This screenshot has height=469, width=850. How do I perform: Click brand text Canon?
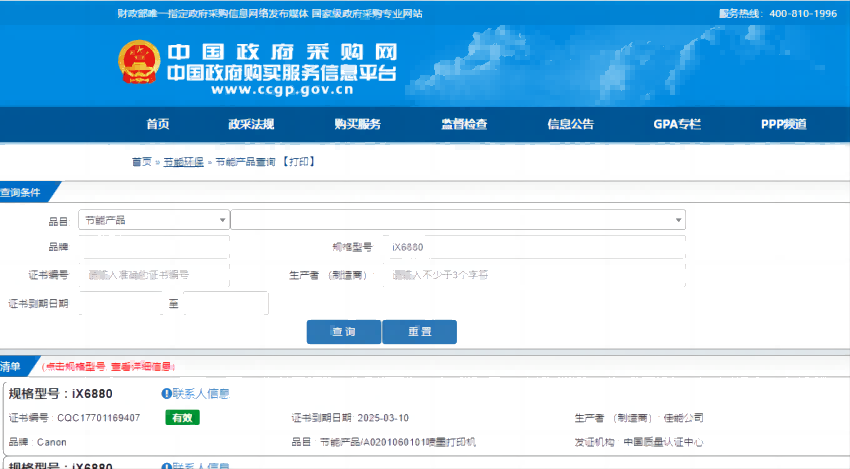click(52, 442)
